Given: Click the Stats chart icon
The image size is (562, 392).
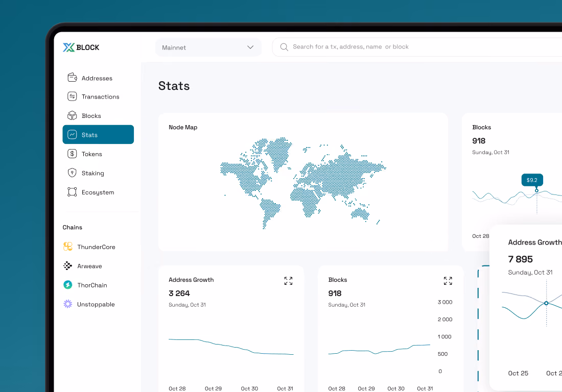Looking at the screenshot, I should [72, 135].
